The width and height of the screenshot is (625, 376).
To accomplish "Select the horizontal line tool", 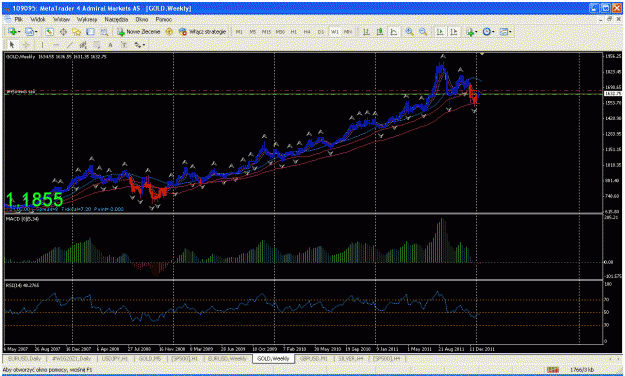I will [x=56, y=45].
